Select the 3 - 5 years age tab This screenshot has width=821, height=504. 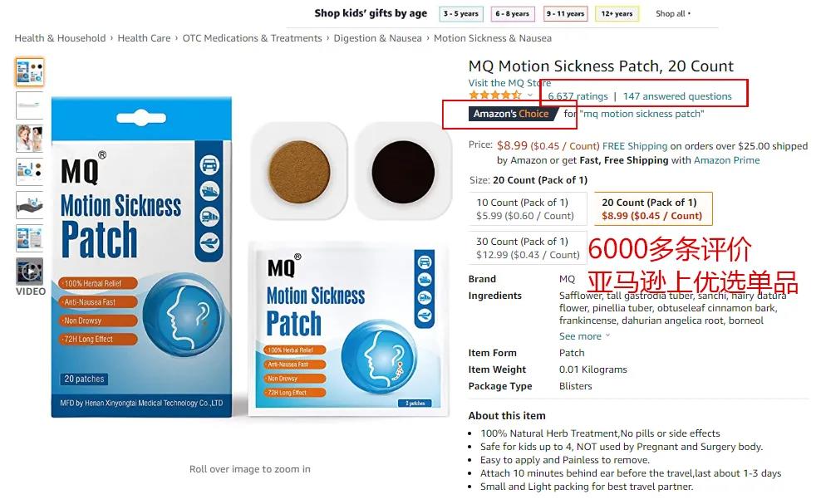(460, 13)
